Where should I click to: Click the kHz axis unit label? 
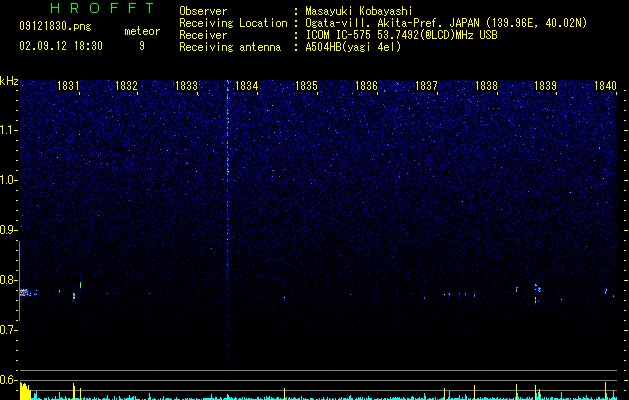[9, 81]
